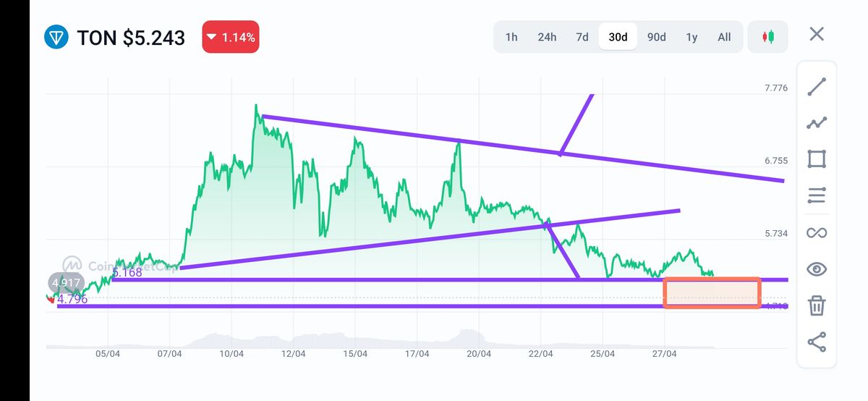Viewport: 868px width, 401px height.
Task: Select the trend line drawing tool
Action: pos(817,87)
